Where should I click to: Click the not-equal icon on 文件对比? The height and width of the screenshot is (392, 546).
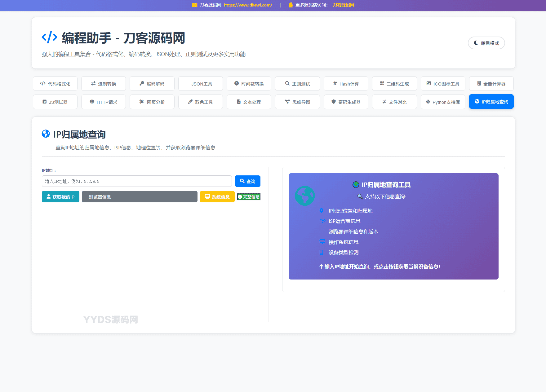[384, 102]
